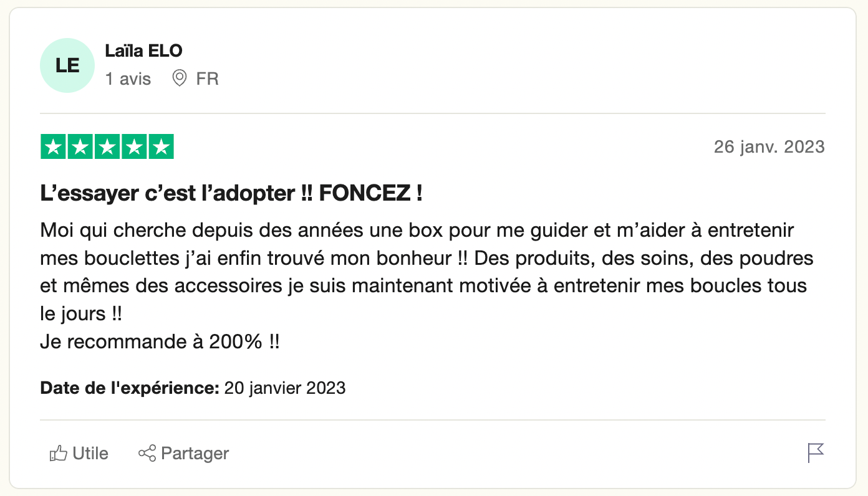Screen dimensions: 868x496
Task: Click the Partager text label
Action: point(195,453)
